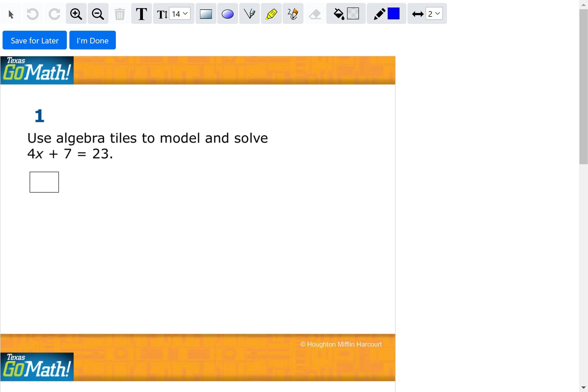This screenshot has height=392, width=588.
Task: Select the rectangle shape tool
Action: click(x=206, y=14)
